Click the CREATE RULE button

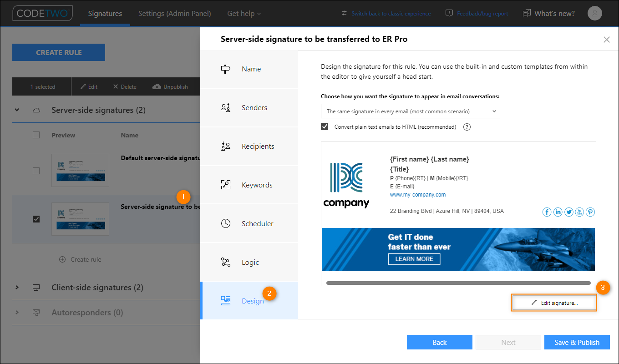click(x=59, y=52)
